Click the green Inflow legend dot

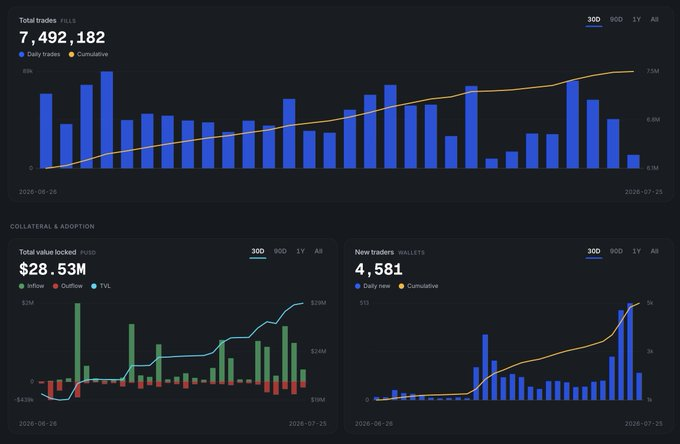22,287
